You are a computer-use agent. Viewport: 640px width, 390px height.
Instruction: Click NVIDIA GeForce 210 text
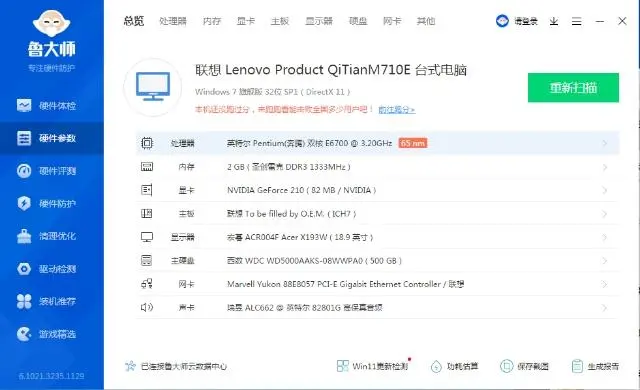point(302,190)
